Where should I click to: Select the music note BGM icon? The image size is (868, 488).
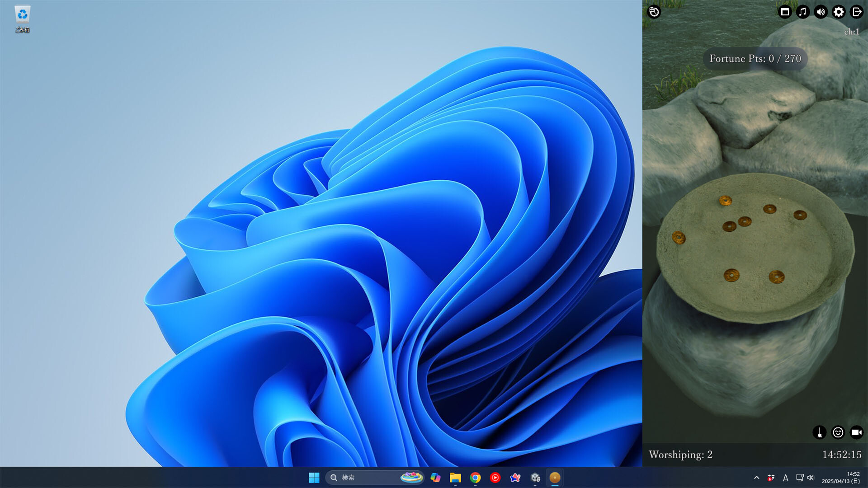[x=802, y=12]
